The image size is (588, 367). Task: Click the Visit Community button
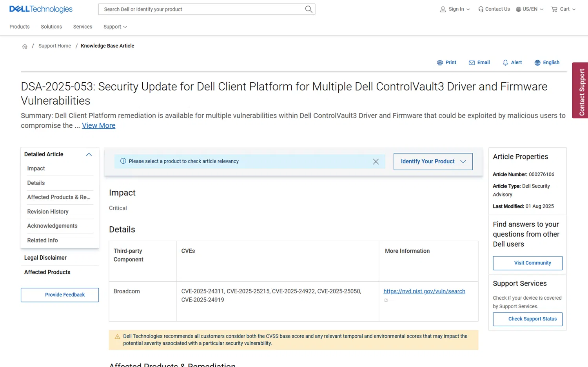point(528,263)
